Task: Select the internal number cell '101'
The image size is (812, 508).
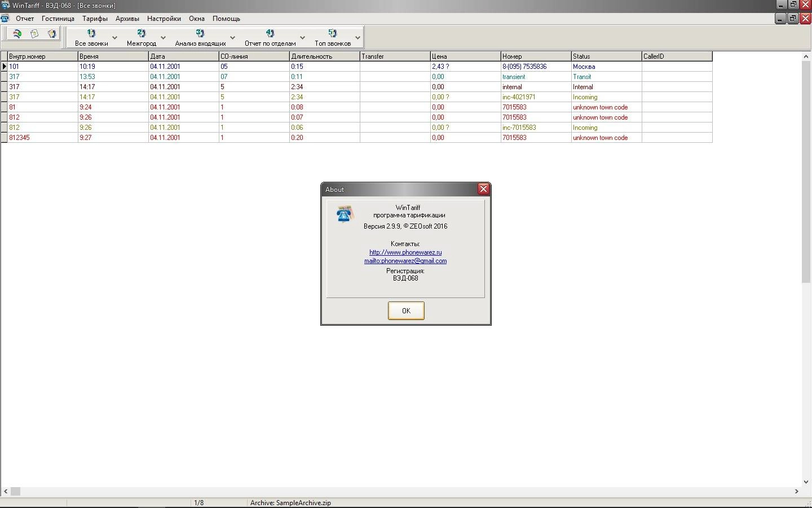Action: [42, 67]
